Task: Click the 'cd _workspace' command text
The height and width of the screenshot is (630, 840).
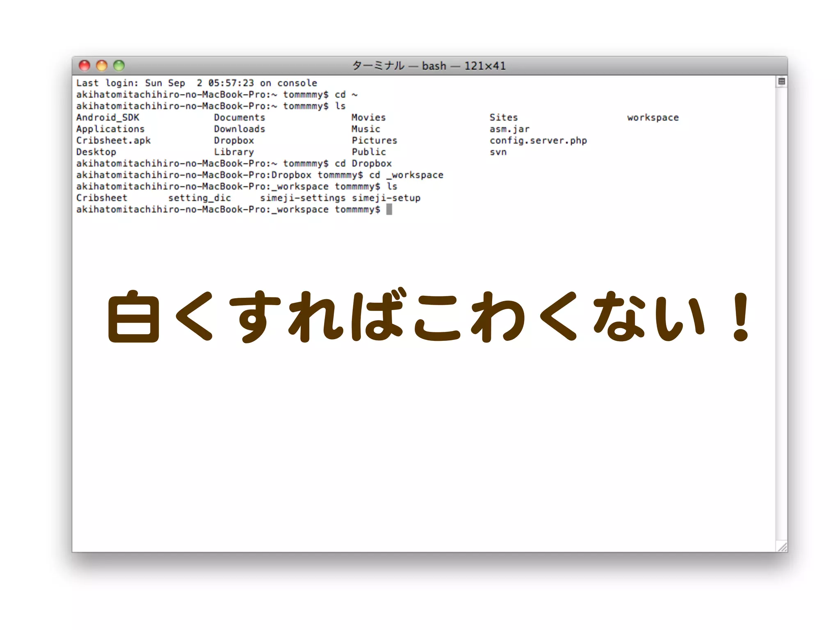Action: 406,175
